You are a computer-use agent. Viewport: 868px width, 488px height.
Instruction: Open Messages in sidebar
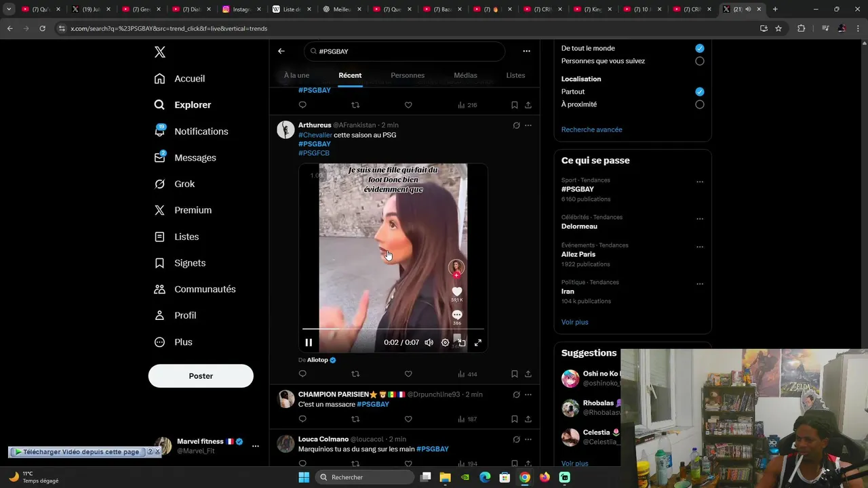click(186, 158)
